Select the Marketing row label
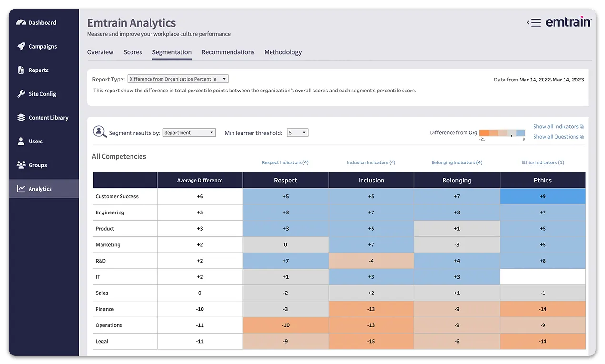This screenshot has height=364, width=605. [108, 245]
